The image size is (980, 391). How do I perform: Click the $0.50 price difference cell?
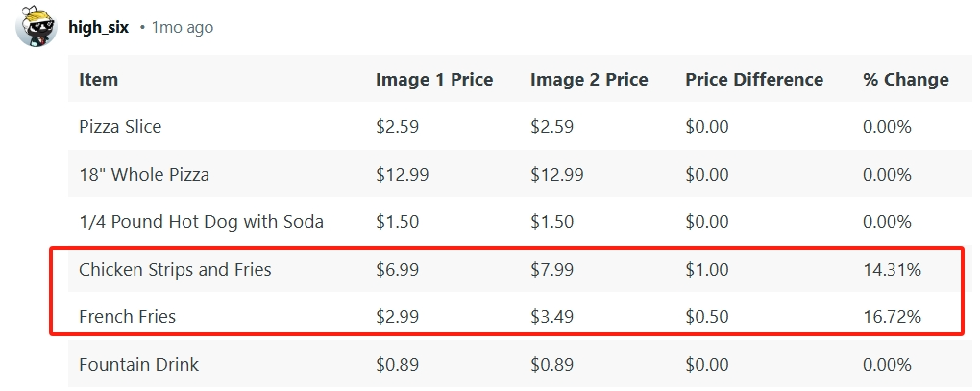(x=707, y=317)
